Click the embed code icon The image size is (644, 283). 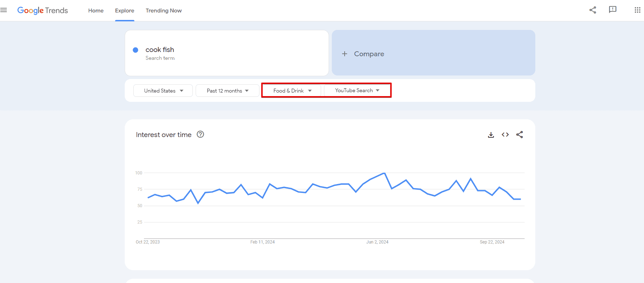pos(505,135)
